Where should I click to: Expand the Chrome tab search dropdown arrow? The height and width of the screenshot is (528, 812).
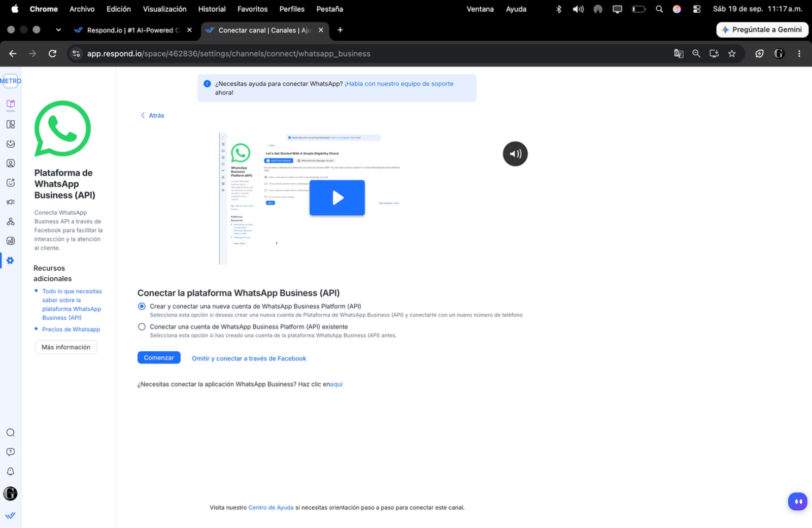coord(58,30)
